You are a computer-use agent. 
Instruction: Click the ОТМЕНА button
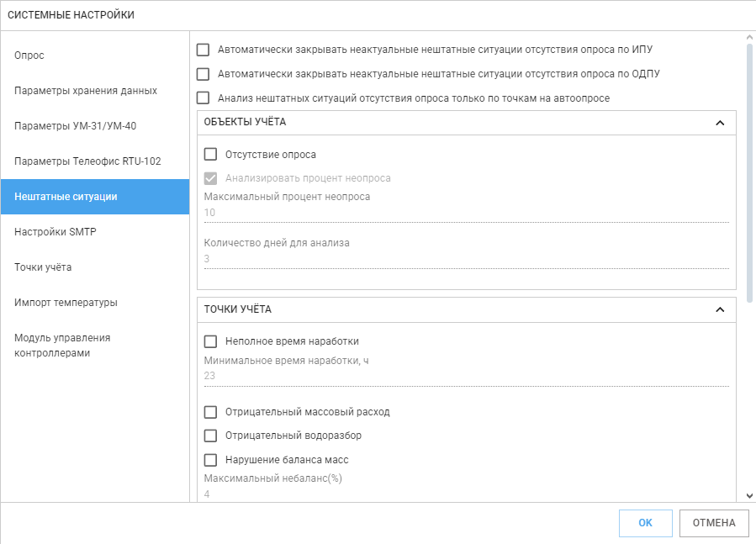point(714,523)
